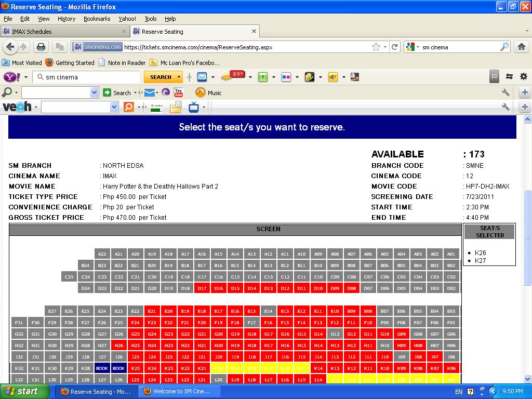This screenshot has height=399, width=532.
Task: Click the green Search button
Action: (x=117, y=92)
